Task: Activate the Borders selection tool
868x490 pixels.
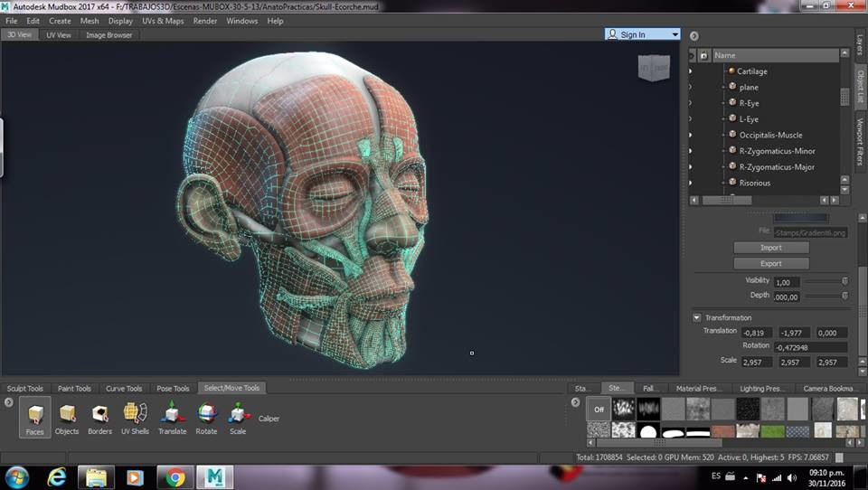Action: coord(99,416)
